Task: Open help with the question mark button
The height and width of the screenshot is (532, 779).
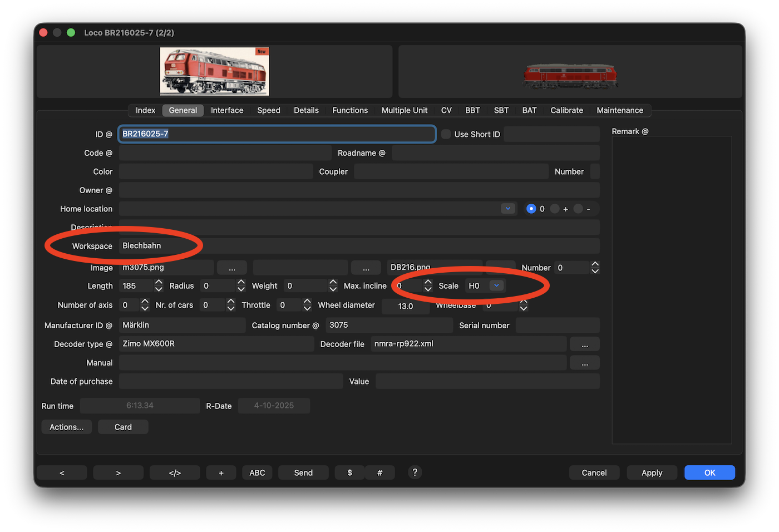Action: click(415, 472)
